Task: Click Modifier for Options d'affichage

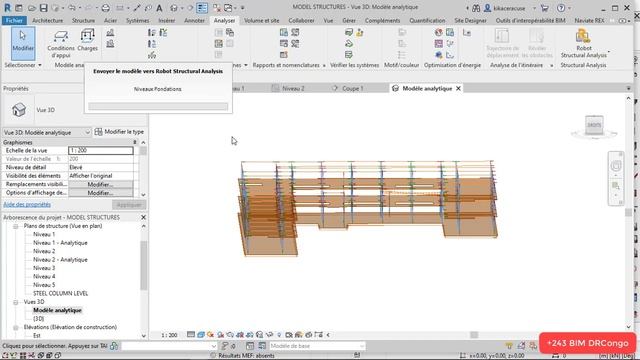Action: tap(100, 193)
